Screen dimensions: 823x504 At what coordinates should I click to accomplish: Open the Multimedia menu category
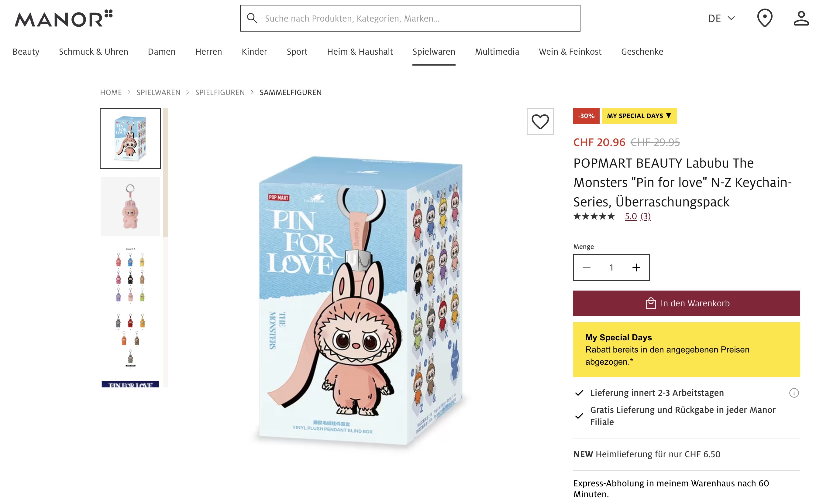click(x=497, y=52)
